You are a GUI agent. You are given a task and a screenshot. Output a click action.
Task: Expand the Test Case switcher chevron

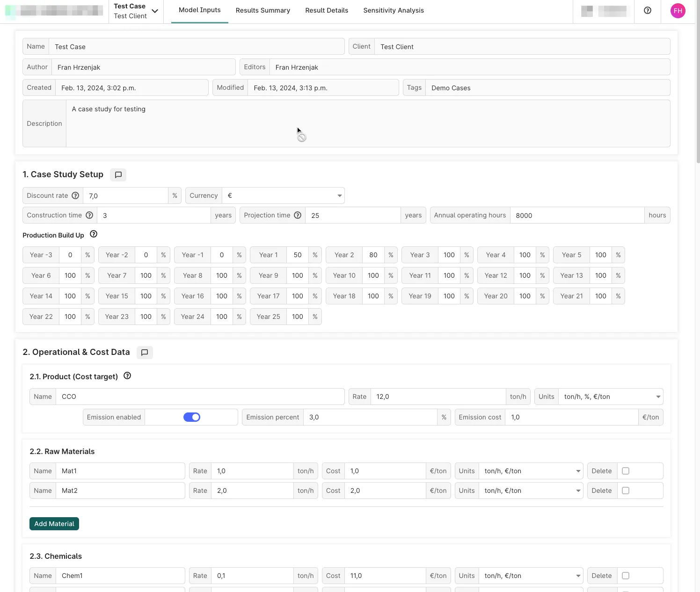(155, 11)
